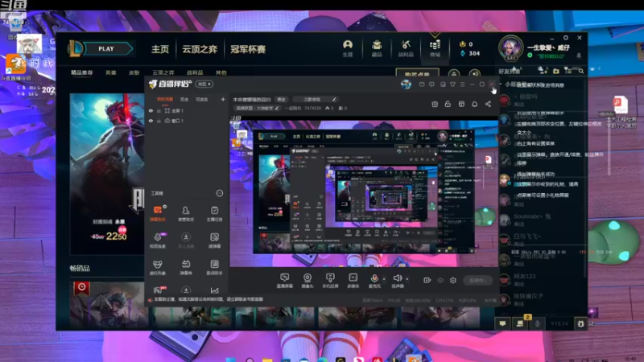
Task: Click the gift box icon in companion header
Action: coord(435,105)
